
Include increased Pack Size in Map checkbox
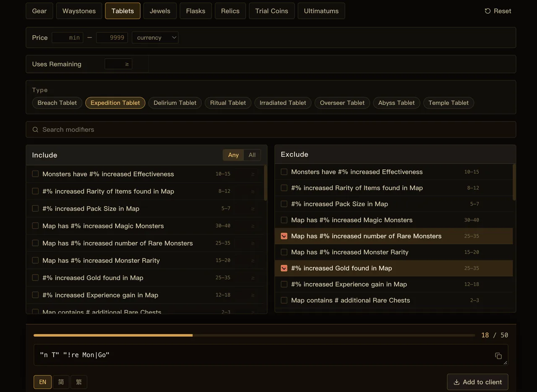coord(35,208)
